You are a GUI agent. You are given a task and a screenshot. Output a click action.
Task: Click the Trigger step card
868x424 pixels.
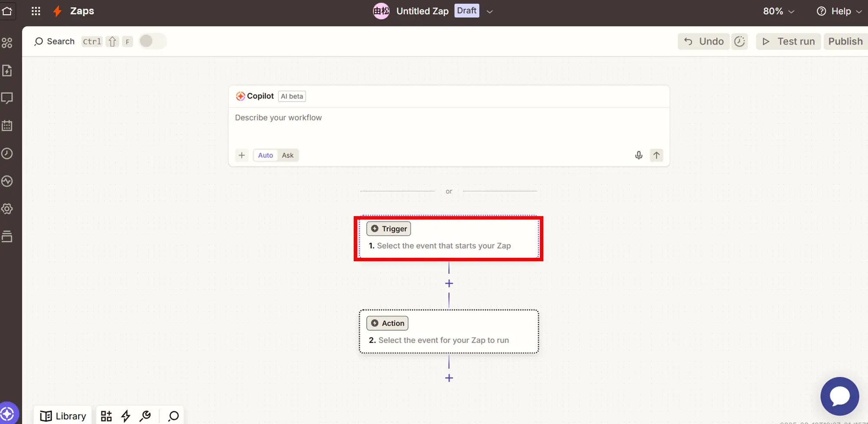(448, 238)
